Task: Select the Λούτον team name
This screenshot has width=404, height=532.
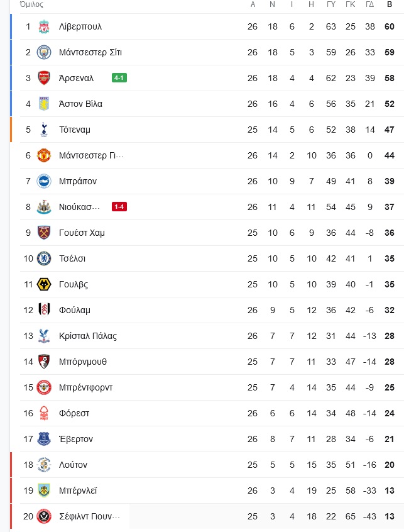Action: 73,465
